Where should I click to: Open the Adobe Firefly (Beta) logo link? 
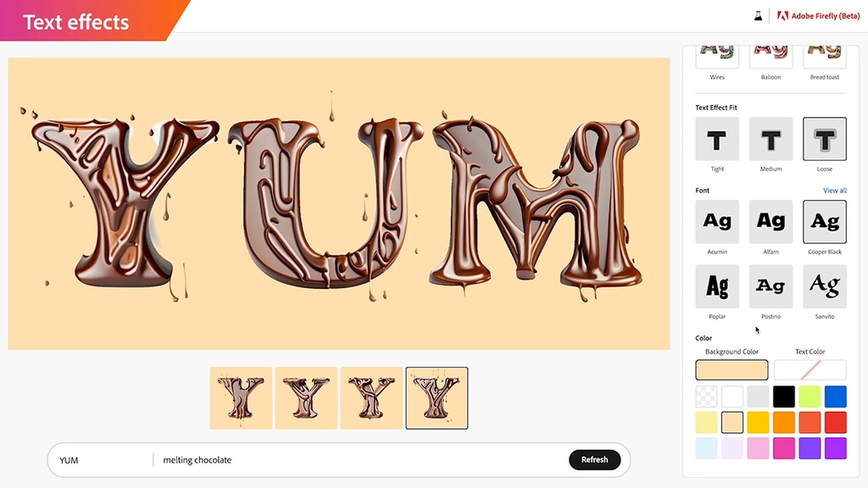click(818, 16)
